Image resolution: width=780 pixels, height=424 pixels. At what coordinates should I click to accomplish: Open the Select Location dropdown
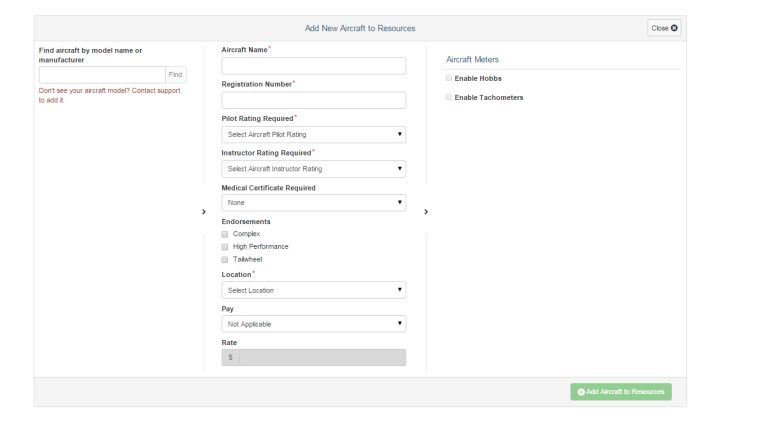[313, 290]
